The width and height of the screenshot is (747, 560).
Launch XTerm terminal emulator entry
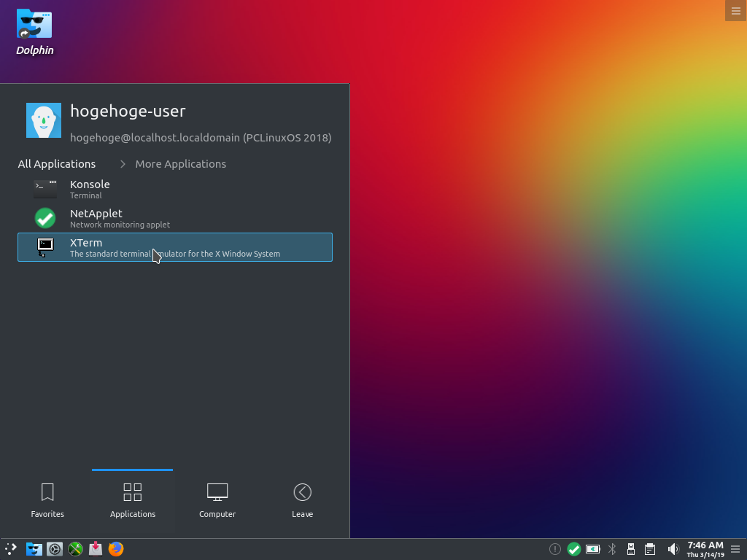[175, 247]
